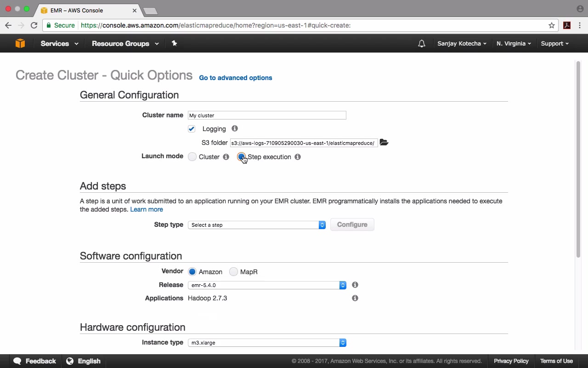Open the Chrome menu (three dots)
The height and width of the screenshot is (368, 588).
pyautogui.click(x=580, y=25)
